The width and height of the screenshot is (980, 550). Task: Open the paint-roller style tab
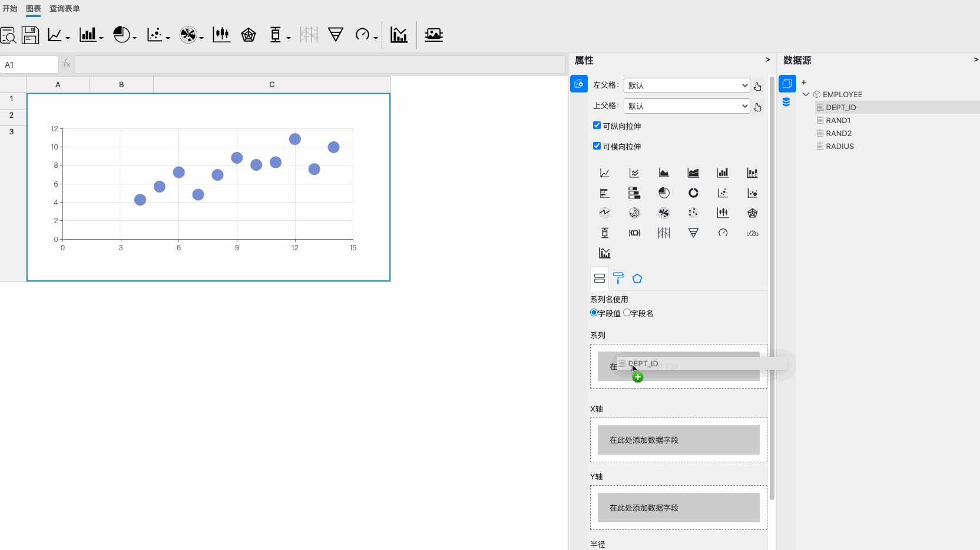[618, 279]
